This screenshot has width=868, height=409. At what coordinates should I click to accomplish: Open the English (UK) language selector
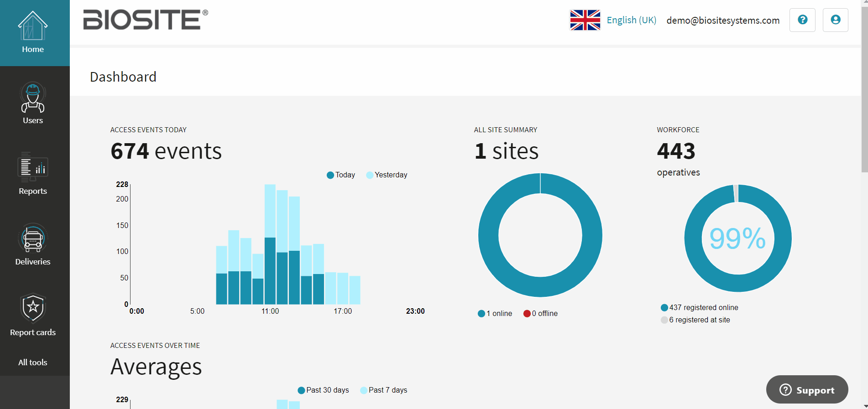[x=631, y=20]
